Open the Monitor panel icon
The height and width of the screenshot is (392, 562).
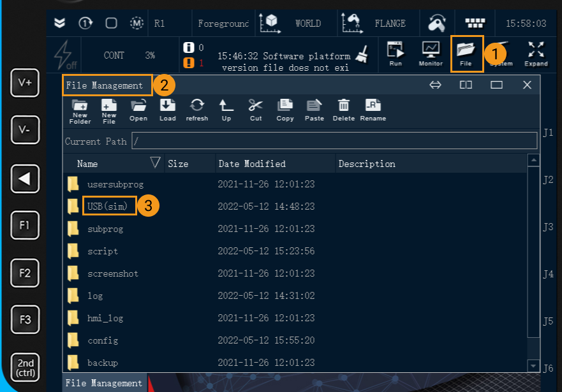431,54
